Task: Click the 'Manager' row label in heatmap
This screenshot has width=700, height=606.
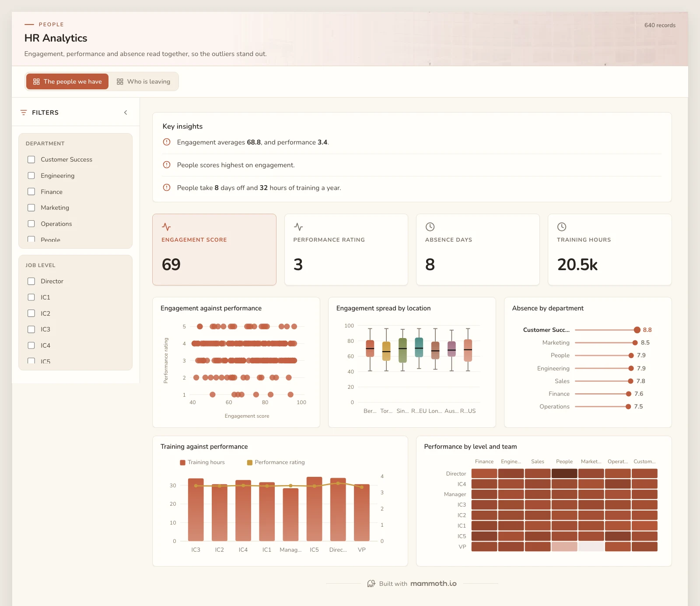Action: (455, 494)
